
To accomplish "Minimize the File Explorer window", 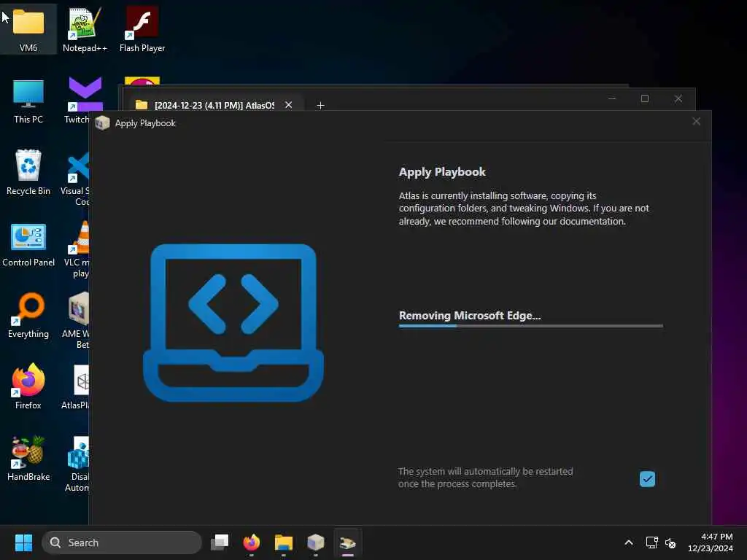I will (x=612, y=98).
